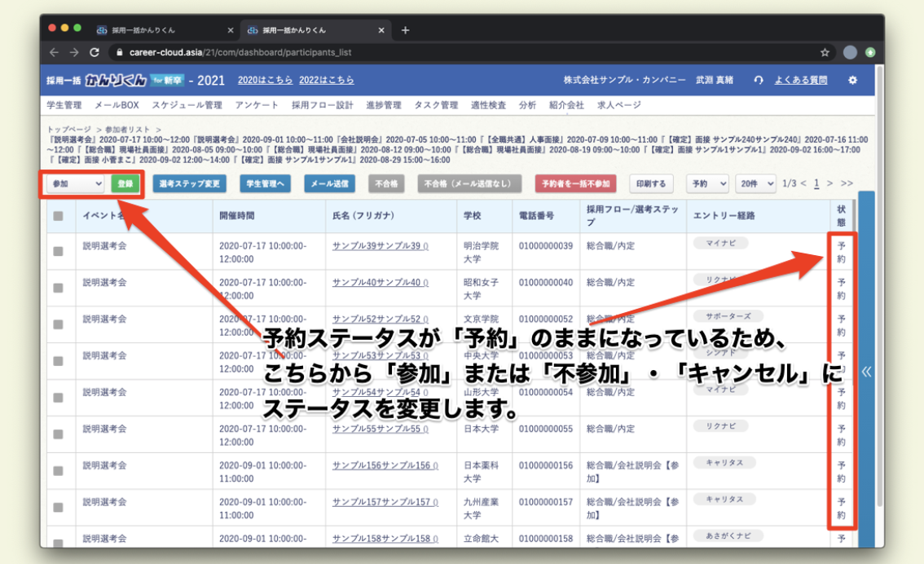Check the row for サンプル54
This screenshot has height=564, width=924.
coord(58,399)
